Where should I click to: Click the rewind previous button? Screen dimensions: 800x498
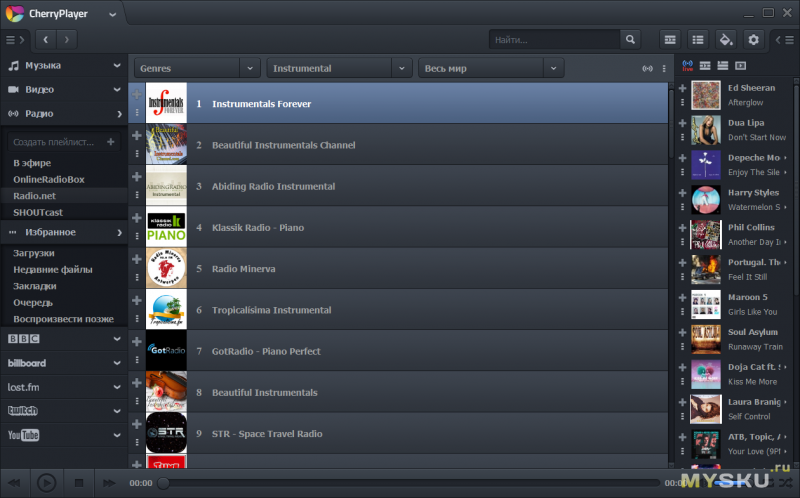[x=14, y=483]
